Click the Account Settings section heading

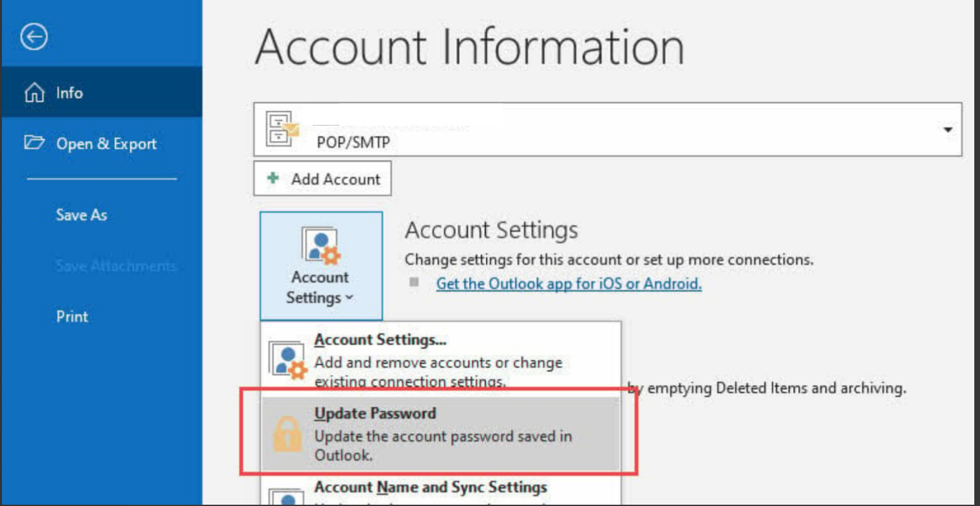(492, 230)
